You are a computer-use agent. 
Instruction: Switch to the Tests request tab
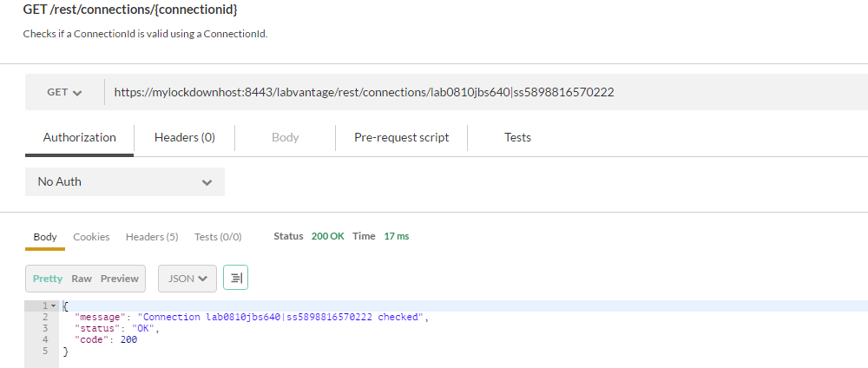[517, 137]
